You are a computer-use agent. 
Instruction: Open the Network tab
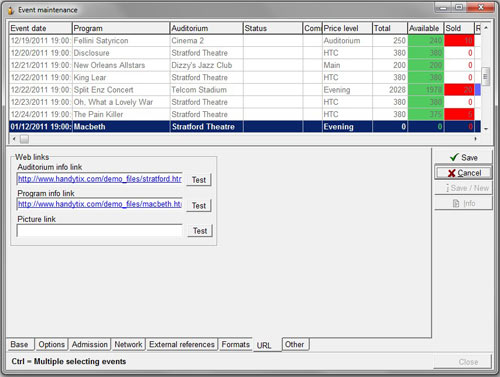[128, 344]
